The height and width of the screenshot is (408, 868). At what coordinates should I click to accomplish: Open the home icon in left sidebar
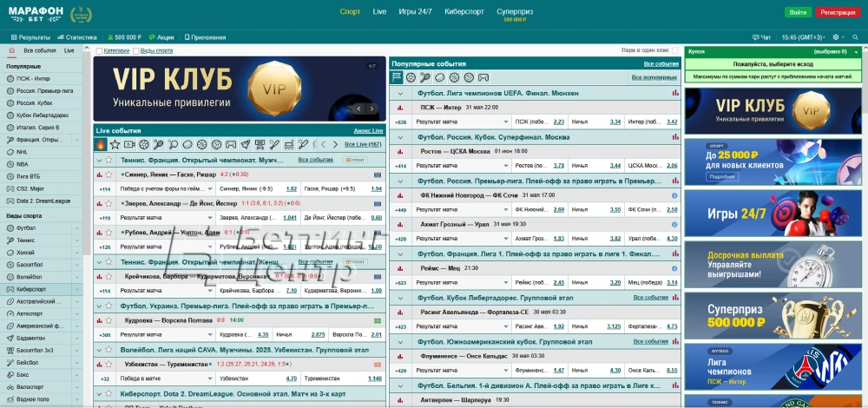(11, 50)
